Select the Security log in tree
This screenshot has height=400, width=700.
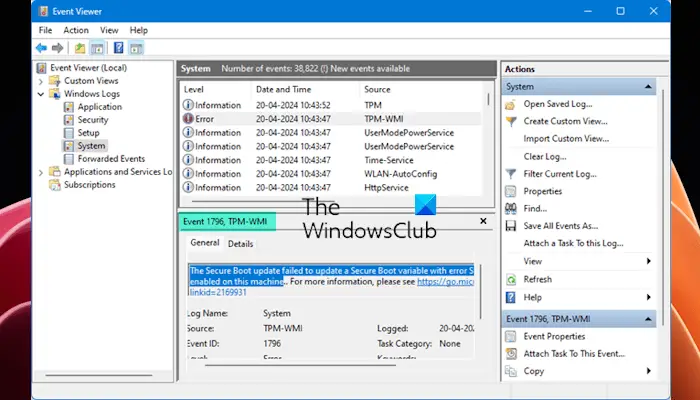[x=93, y=120]
